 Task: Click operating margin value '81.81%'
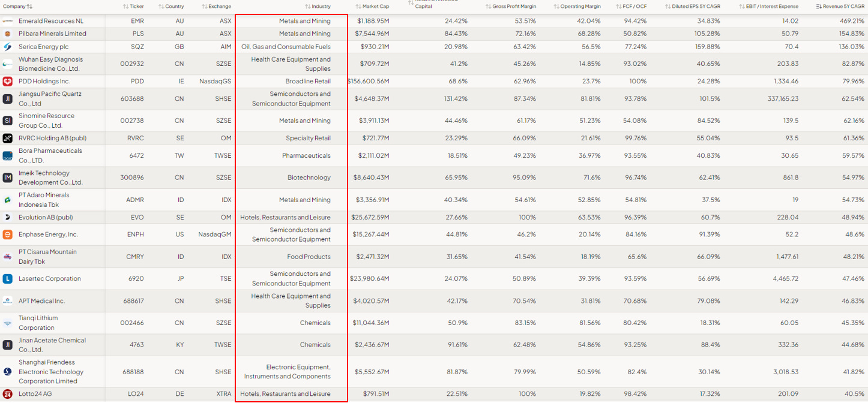(590, 99)
